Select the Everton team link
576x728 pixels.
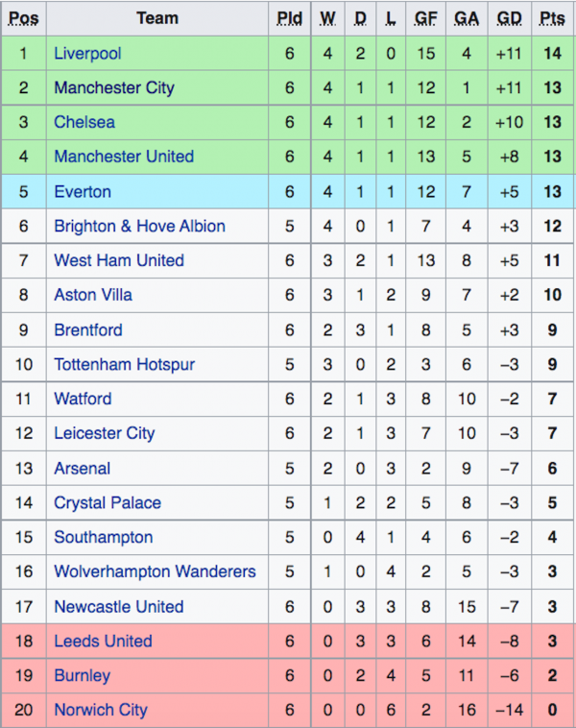[x=83, y=192]
